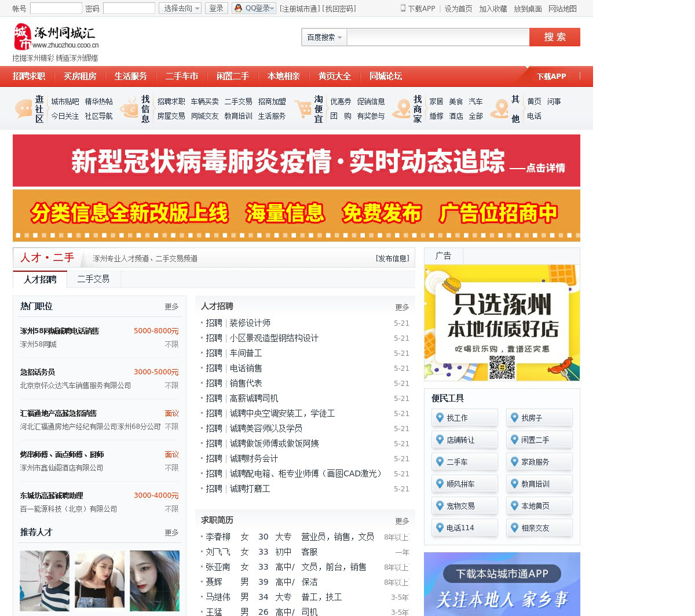The image size is (695, 616).
Task: Click the 下载APP red ribbon button
Action: [551, 76]
